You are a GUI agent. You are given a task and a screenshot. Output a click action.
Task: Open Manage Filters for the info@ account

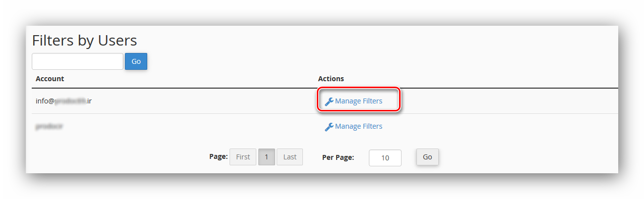tap(358, 101)
